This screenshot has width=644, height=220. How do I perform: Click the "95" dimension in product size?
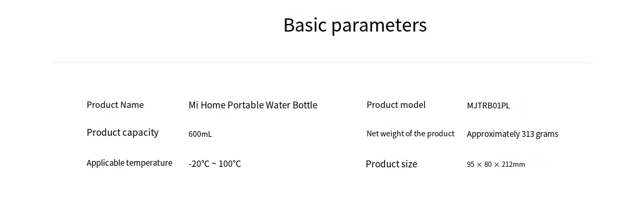click(x=471, y=165)
